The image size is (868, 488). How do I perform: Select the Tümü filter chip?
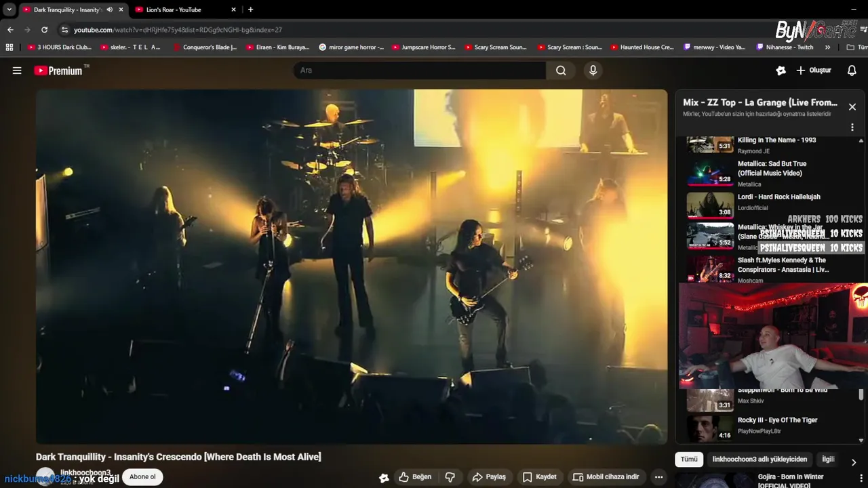689,459
